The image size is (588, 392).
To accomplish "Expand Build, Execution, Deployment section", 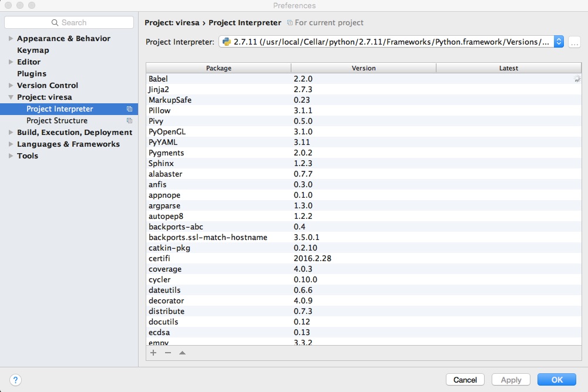I will pyautogui.click(x=11, y=132).
